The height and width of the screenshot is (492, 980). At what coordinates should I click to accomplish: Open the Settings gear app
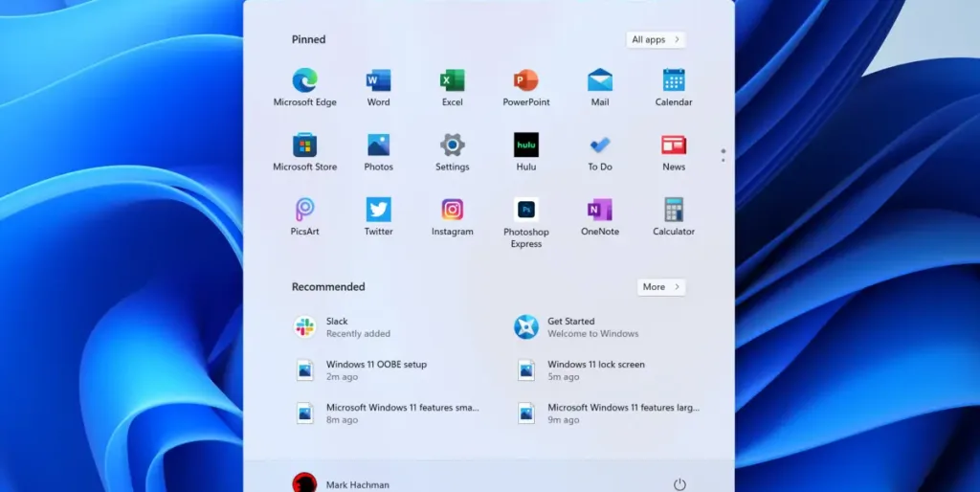[453, 152]
